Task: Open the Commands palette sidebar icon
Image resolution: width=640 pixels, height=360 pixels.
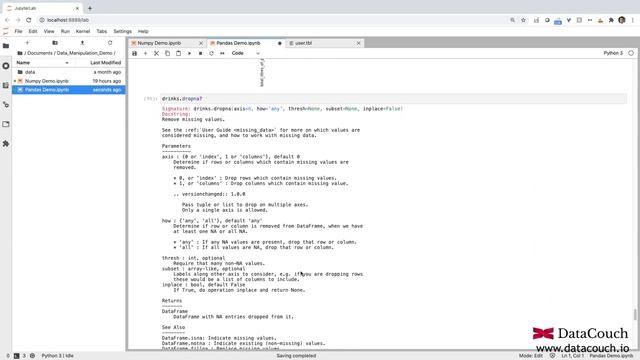Action: [x=6, y=85]
